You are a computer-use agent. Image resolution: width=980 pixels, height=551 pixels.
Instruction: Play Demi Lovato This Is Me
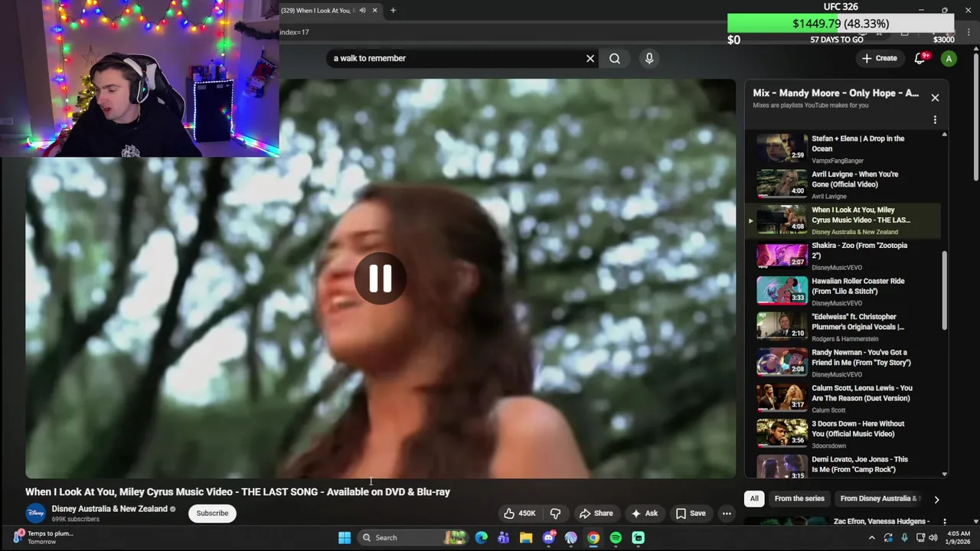pos(842,467)
